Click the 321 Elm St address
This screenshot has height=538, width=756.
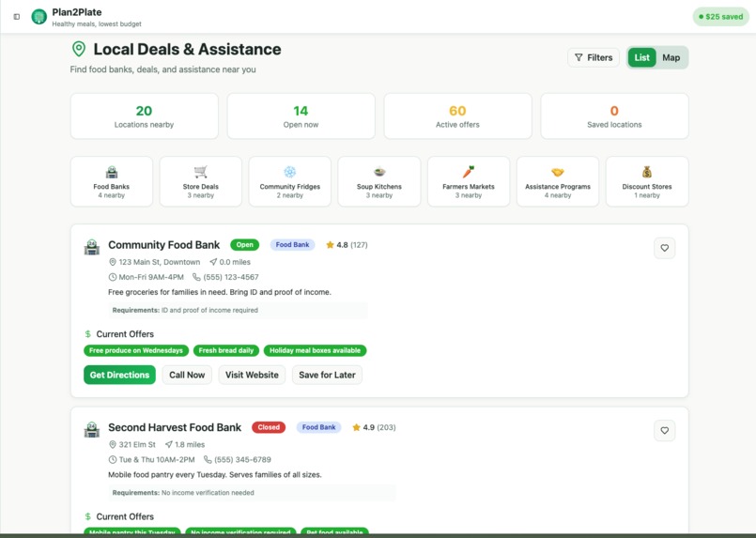point(137,444)
